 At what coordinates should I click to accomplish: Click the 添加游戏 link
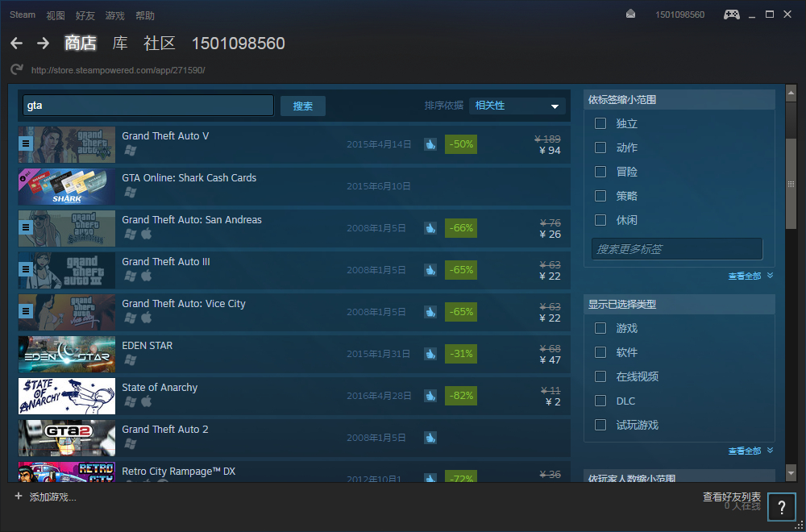[53, 497]
